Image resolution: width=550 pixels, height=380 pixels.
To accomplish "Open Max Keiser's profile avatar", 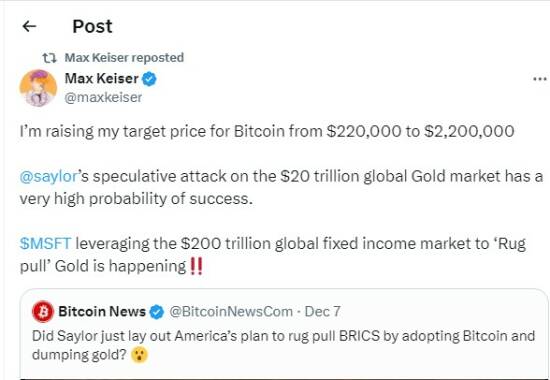I will click(x=38, y=88).
